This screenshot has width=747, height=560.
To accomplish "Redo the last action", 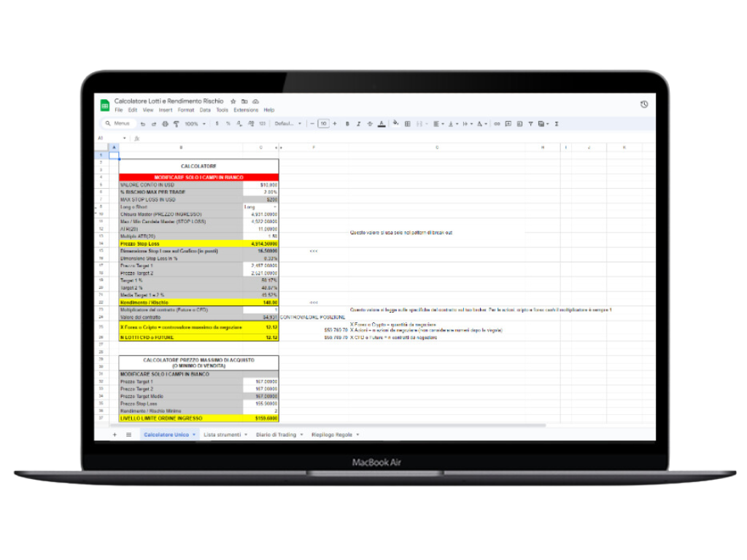I will (x=153, y=124).
